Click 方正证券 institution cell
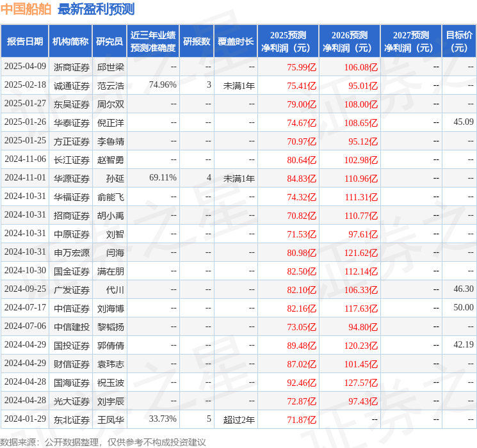The image size is (477, 448). point(72,141)
